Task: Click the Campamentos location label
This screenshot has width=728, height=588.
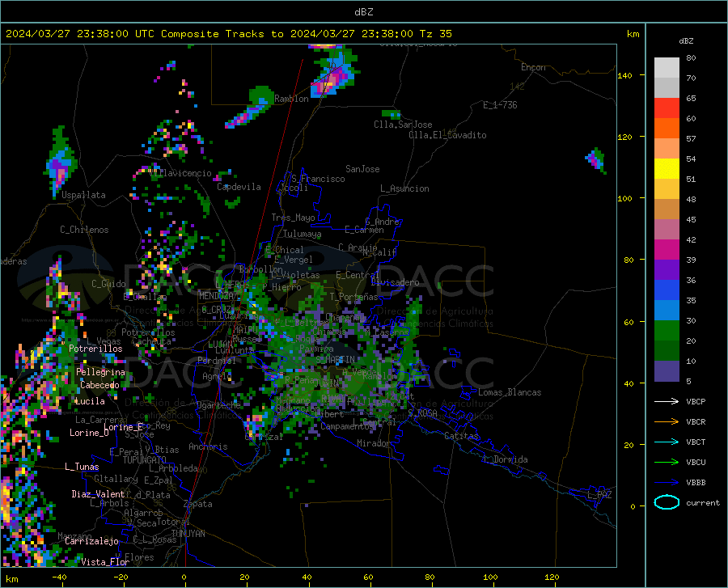Action: click(347, 426)
